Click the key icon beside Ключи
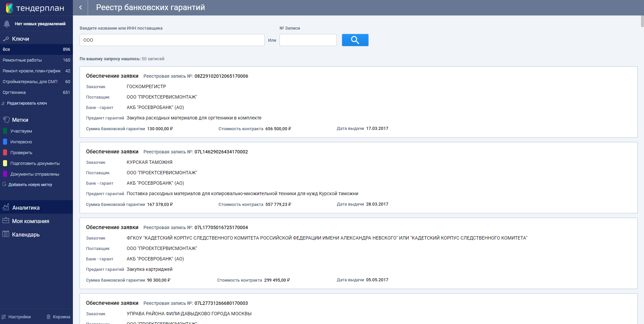This screenshot has height=324, width=644. coord(6,39)
